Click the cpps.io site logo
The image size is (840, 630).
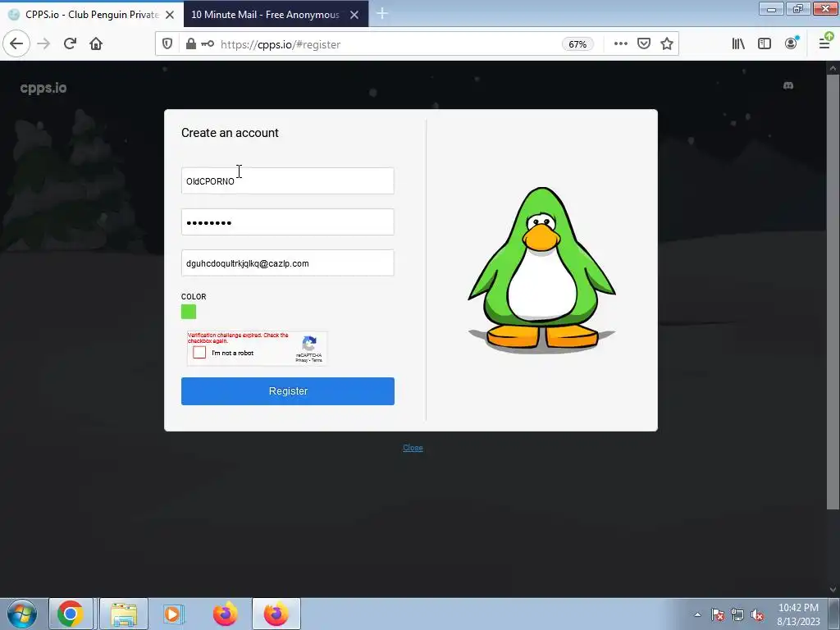tap(43, 88)
